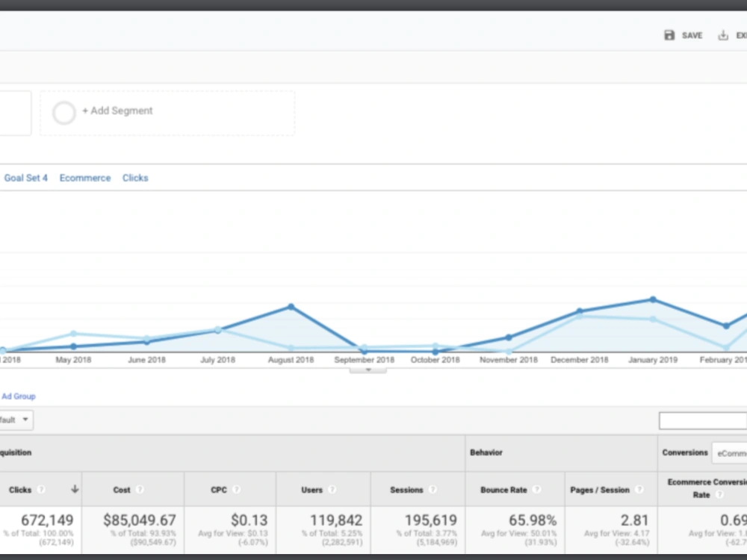Viewport: 747px width, 560px height.
Task: Switch to the Ecommerce tab
Action: tap(85, 178)
